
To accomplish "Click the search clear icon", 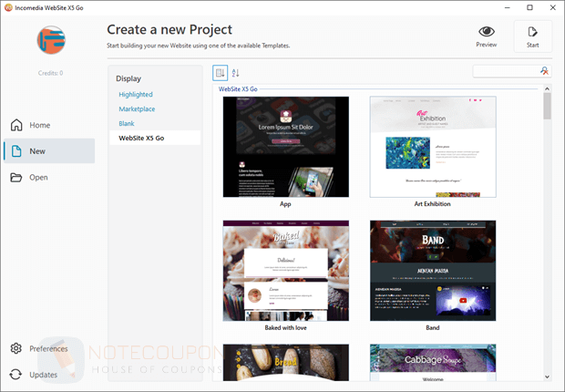I will [544, 71].
